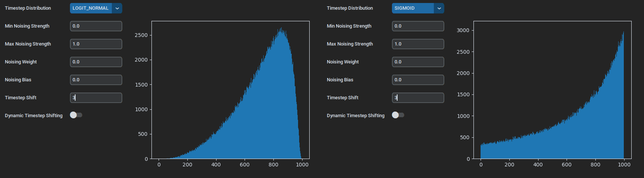Focus Min Noising Strength field in SIGMOID panel

point(418,26)
